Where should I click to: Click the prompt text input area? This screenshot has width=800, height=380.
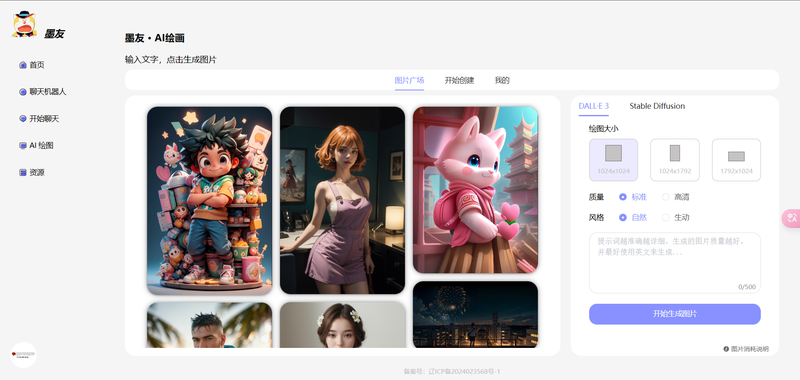point(674,263)
